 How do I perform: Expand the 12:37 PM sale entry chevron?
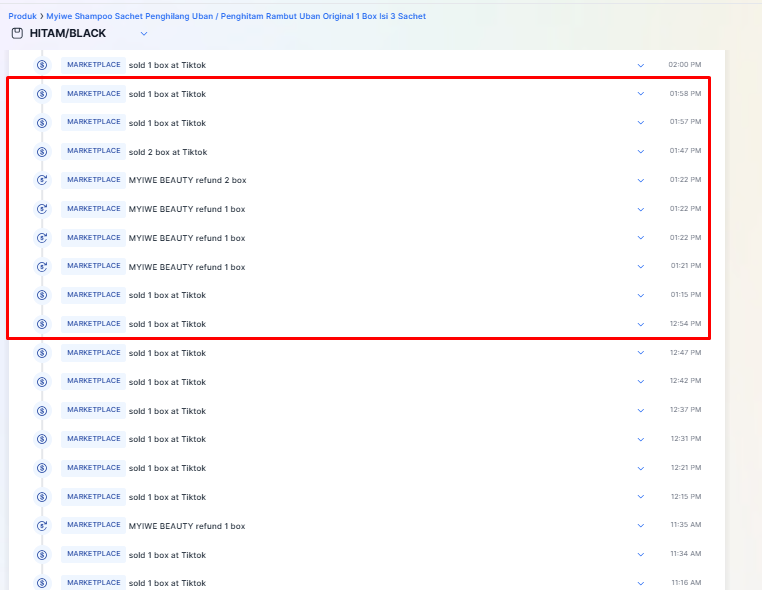(641, 411)
